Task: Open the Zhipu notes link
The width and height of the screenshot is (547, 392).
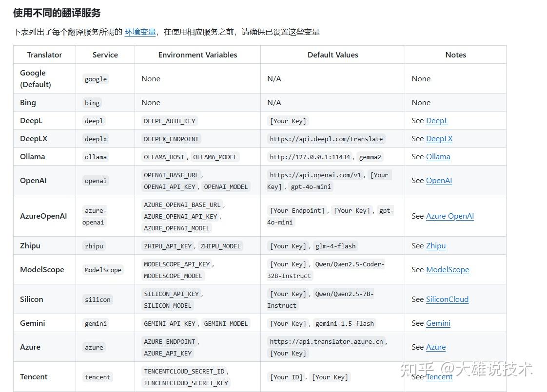Action: (x=436, y=245)
